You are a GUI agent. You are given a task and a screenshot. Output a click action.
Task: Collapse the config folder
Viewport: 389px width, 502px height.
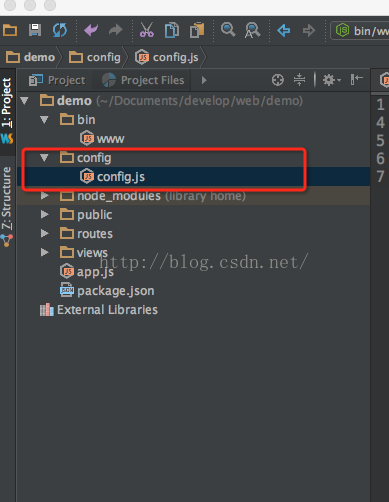(x=44, y=157)
